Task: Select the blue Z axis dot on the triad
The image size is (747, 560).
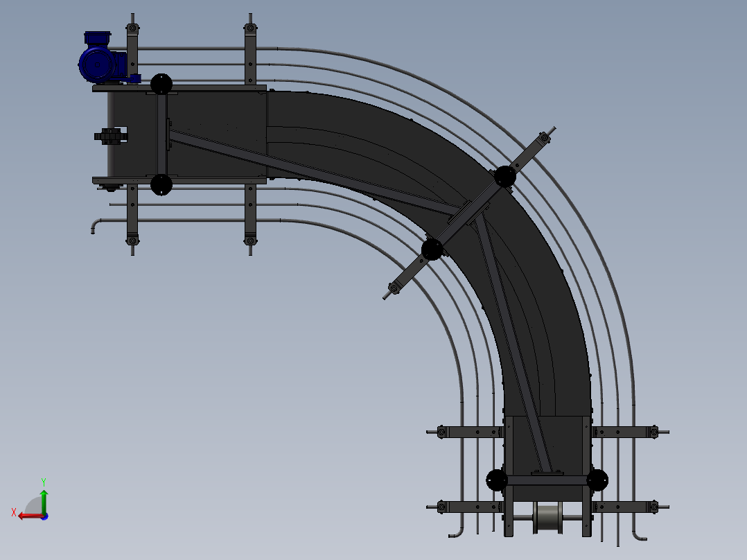Action: (x=44, y=516)
